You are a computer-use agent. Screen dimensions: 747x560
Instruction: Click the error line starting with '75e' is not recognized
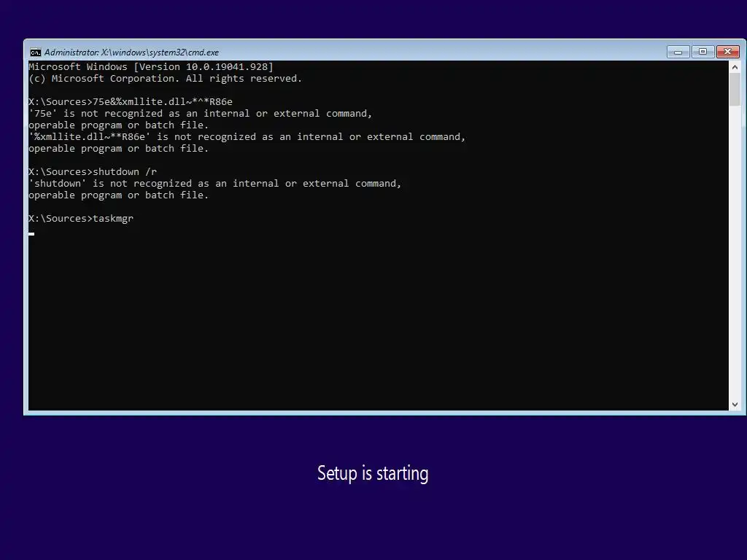[x=200, y=113]
